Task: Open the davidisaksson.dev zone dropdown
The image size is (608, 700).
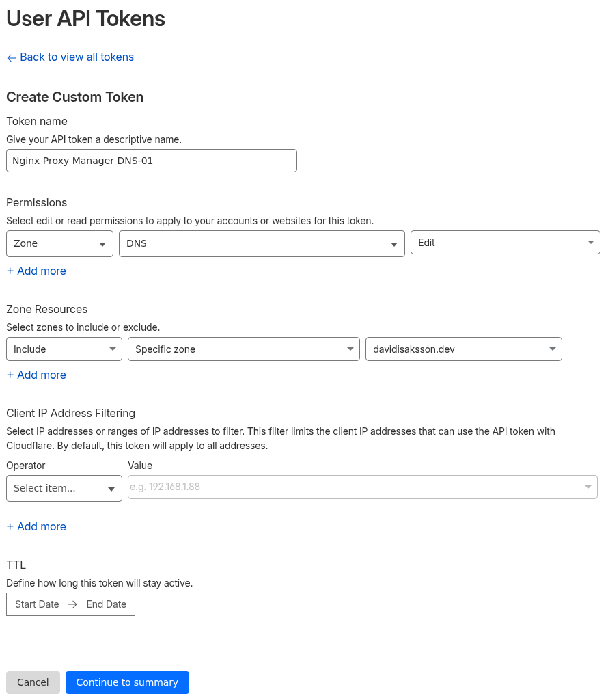Action: (x=463, y=349)
